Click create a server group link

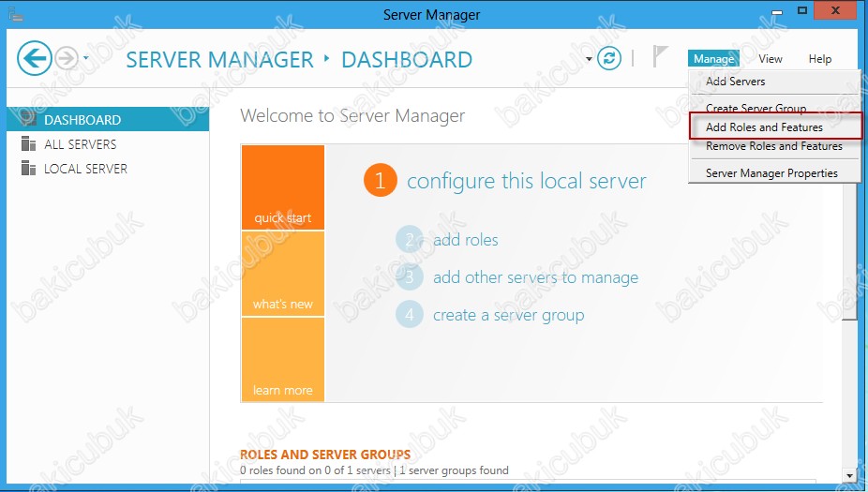[x=509, y=316]
